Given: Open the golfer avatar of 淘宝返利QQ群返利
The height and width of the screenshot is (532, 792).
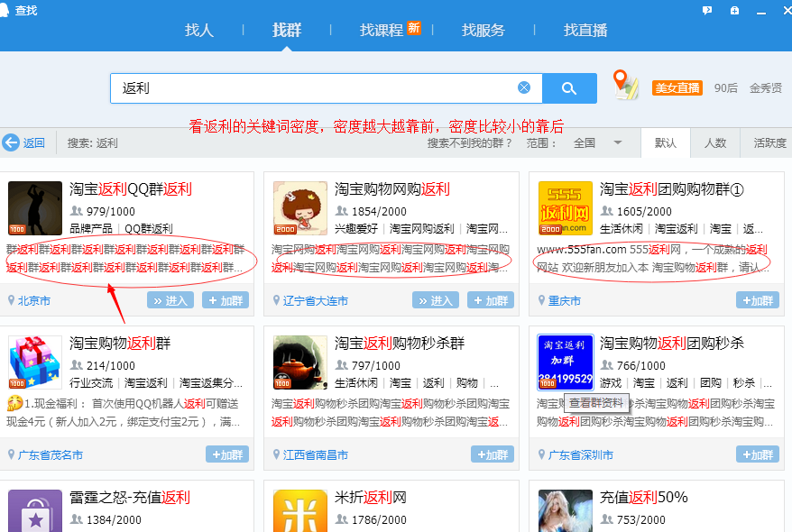Looking at the screenshot, I should [35, 208].
